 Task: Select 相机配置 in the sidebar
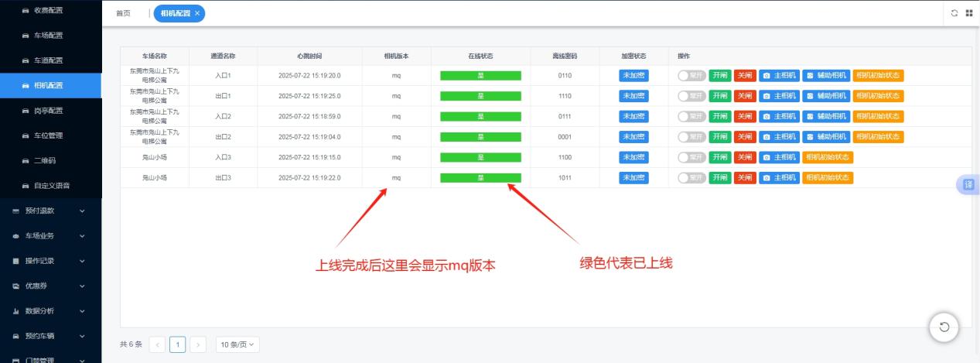[50, 85]
